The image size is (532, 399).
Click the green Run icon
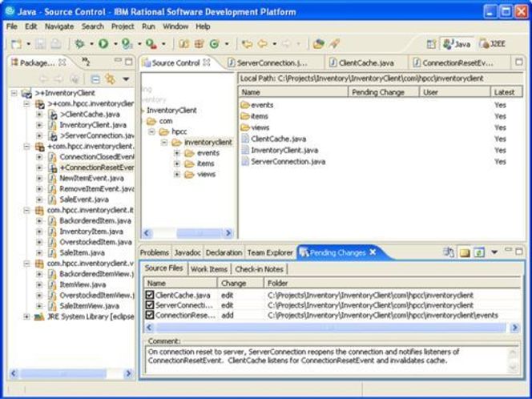(103, 44)
